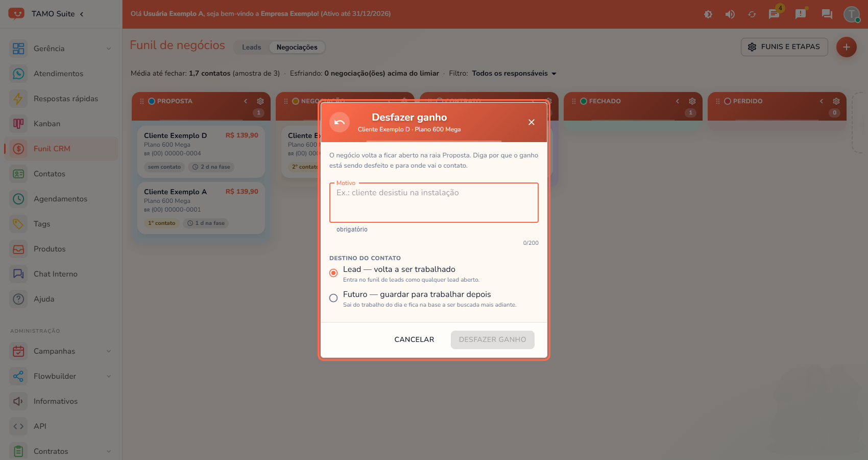The image size is (868, 460).
Task: Open the Kanban sidebar icon
Action: (18, 124)
